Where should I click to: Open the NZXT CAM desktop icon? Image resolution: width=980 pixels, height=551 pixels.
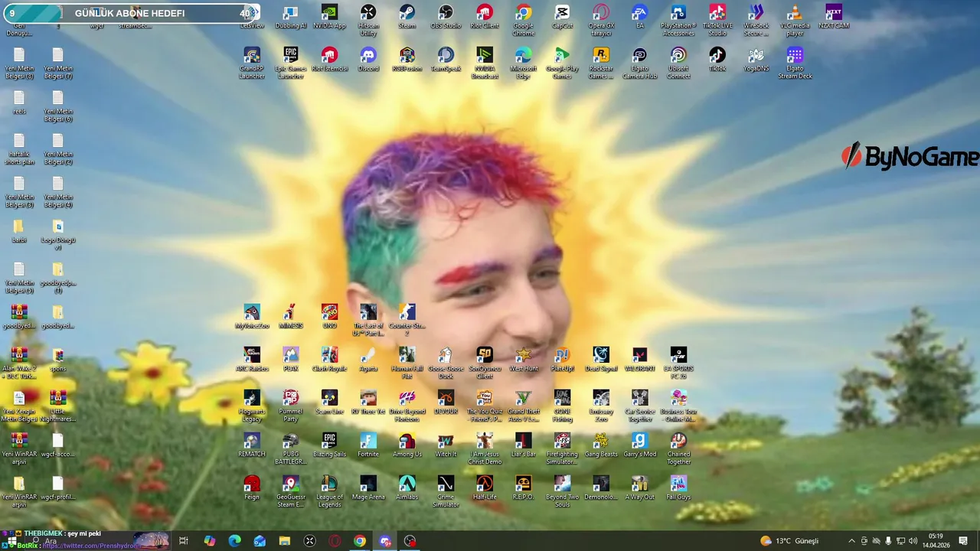(834, 17)
